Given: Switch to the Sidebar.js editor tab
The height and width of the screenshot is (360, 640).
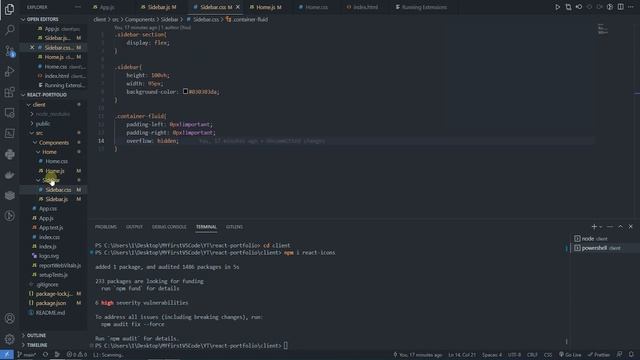Looking at the screenshot, I should click(x=158, y=7).
